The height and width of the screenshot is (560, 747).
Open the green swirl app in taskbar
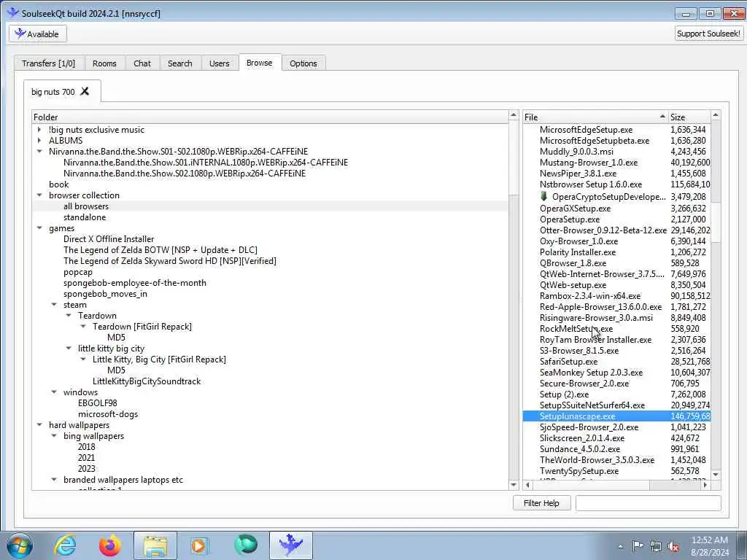246,545
